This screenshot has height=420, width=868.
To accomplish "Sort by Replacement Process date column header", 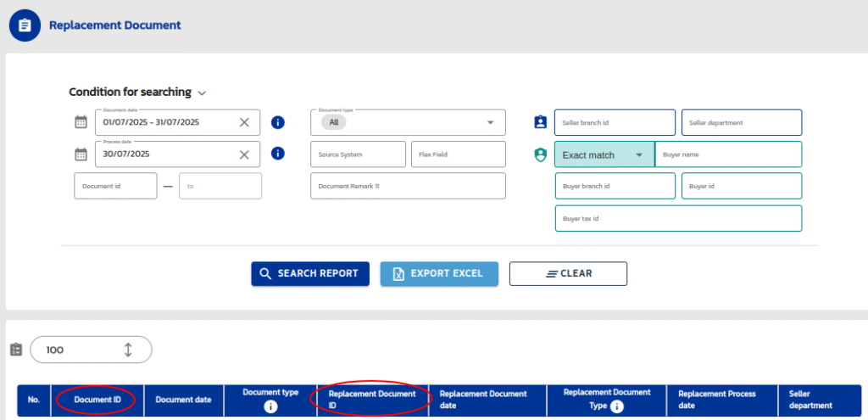I will pos(722,400).
